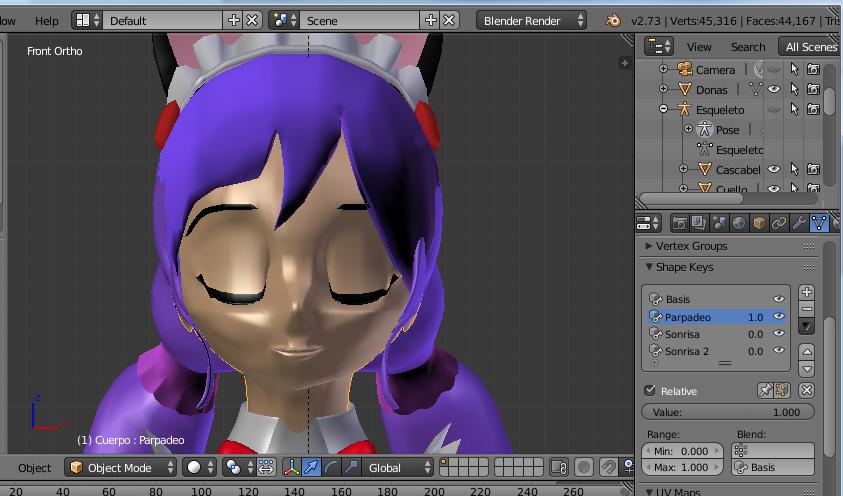Click the Blender logo icon in the info bar
843x496 pixels.
pos(613,20)
